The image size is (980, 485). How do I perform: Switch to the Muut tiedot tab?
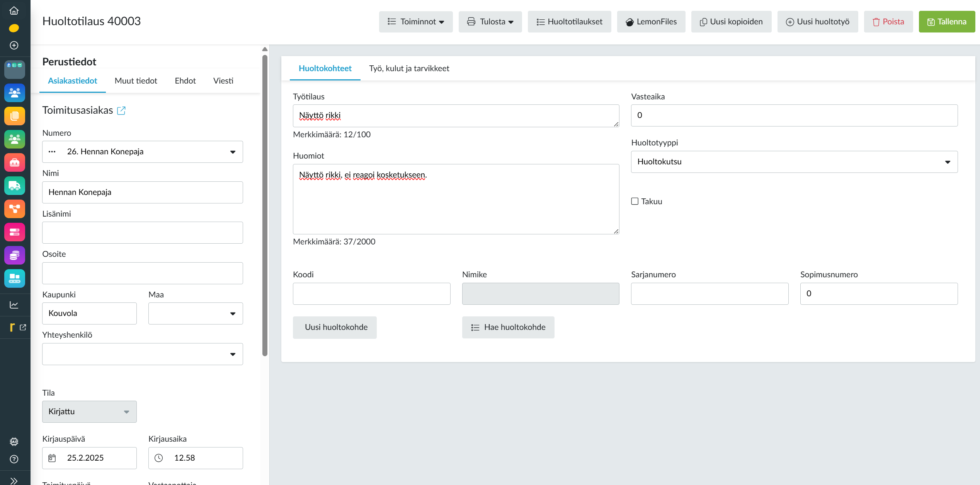[136, 81]
